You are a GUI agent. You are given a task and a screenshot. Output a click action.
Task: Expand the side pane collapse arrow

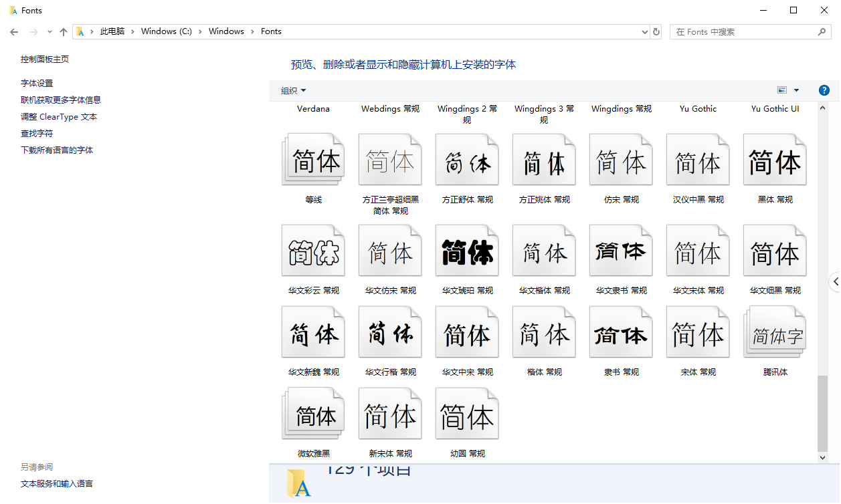(x=835, y=281)
